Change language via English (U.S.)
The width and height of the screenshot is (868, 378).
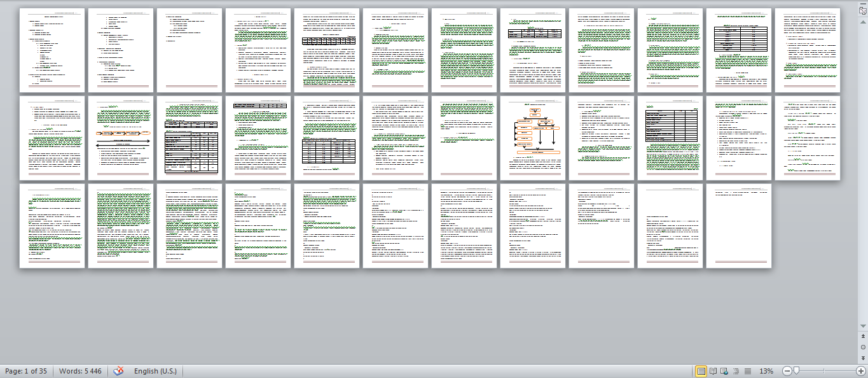coord(155,371)
